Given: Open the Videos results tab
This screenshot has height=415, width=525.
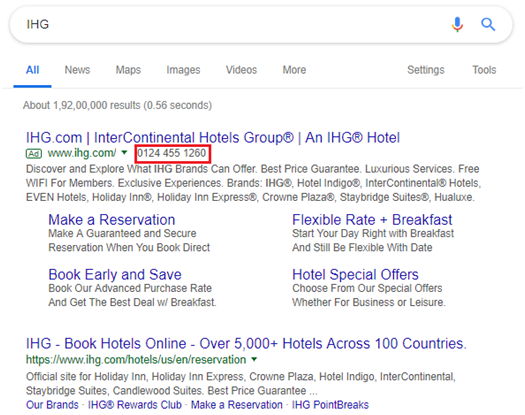Looking at the screenshot, I should [x=241, y=70].
